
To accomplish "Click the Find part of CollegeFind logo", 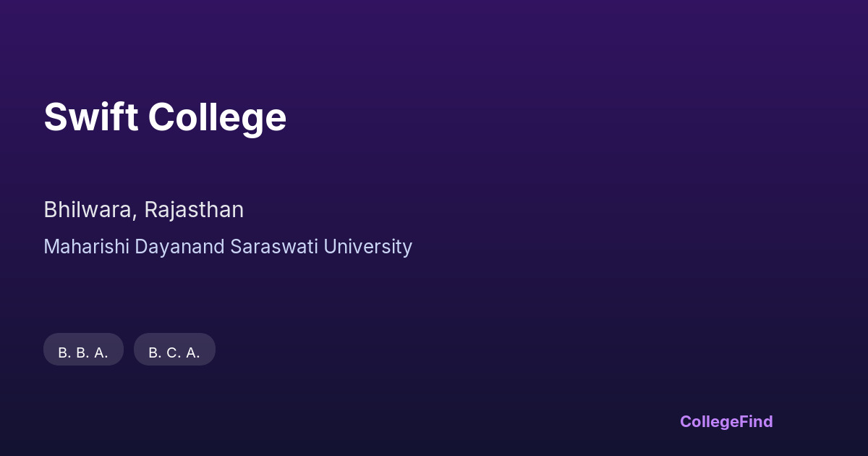I will tap(757, 421).
